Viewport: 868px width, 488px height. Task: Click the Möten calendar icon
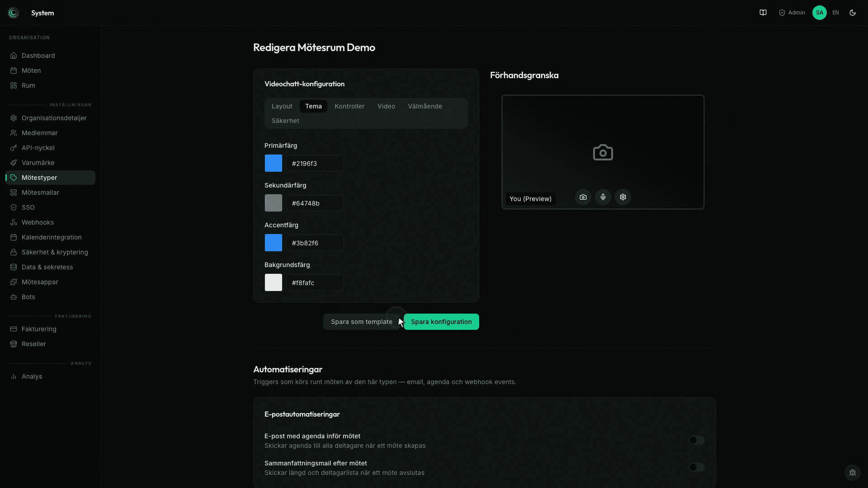(14, 70)
